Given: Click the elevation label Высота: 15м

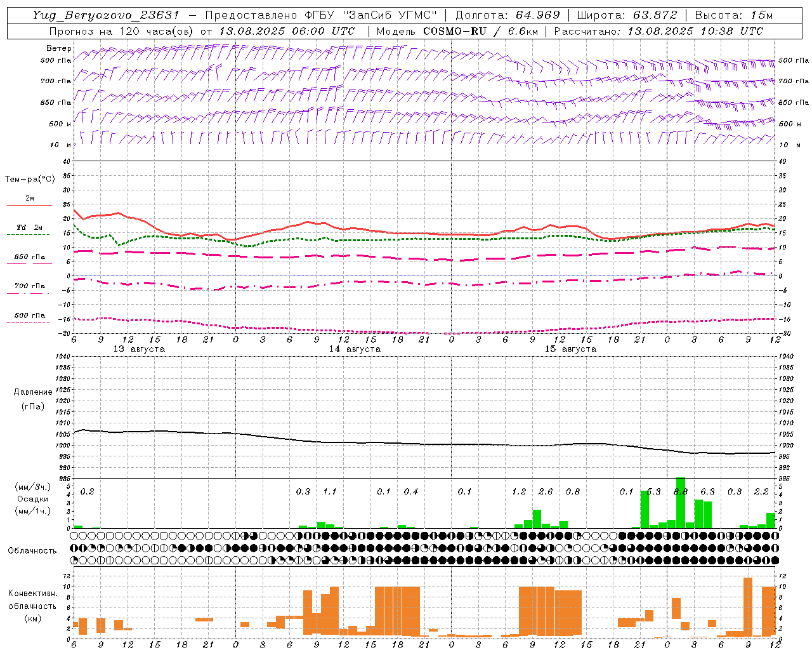Looking at the screenshot, I should (733, 15).
